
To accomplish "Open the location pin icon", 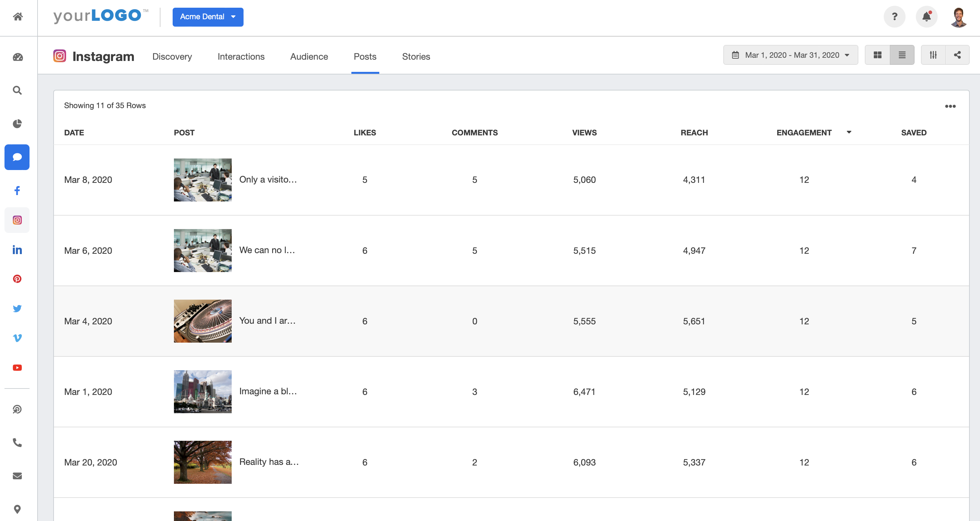I will (x=17, y=509).
